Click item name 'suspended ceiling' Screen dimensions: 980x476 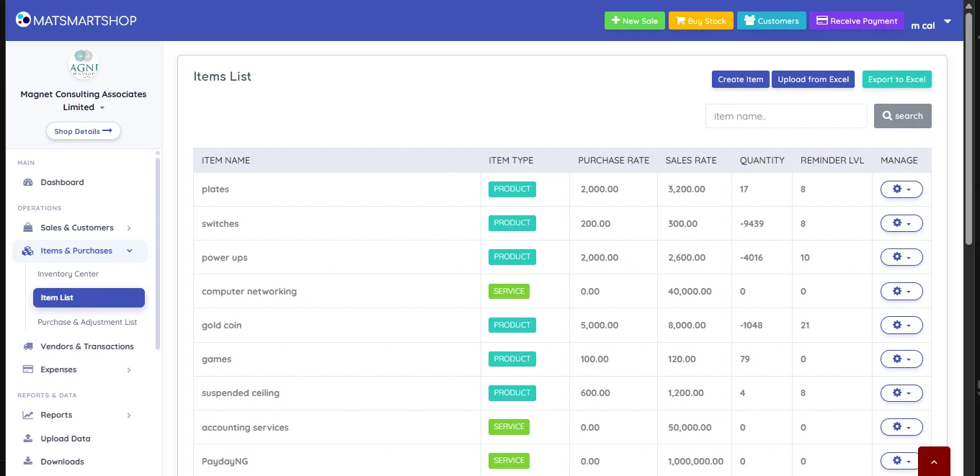coord(241,393)
